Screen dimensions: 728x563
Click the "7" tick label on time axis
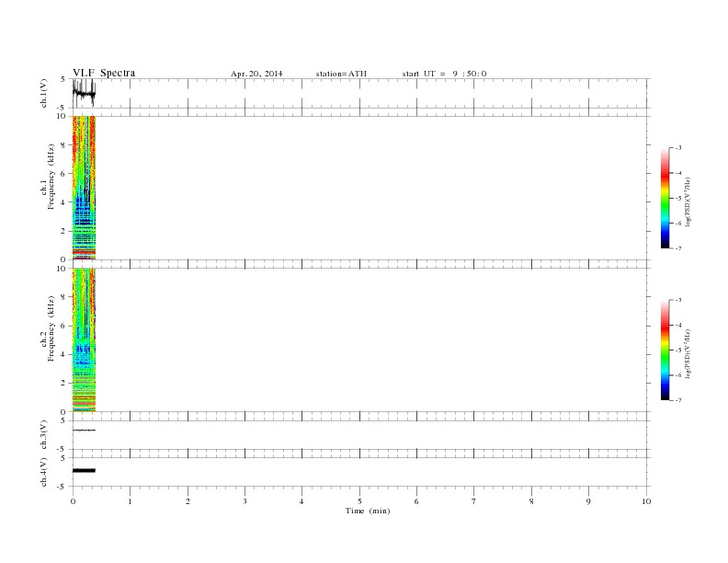474,501
